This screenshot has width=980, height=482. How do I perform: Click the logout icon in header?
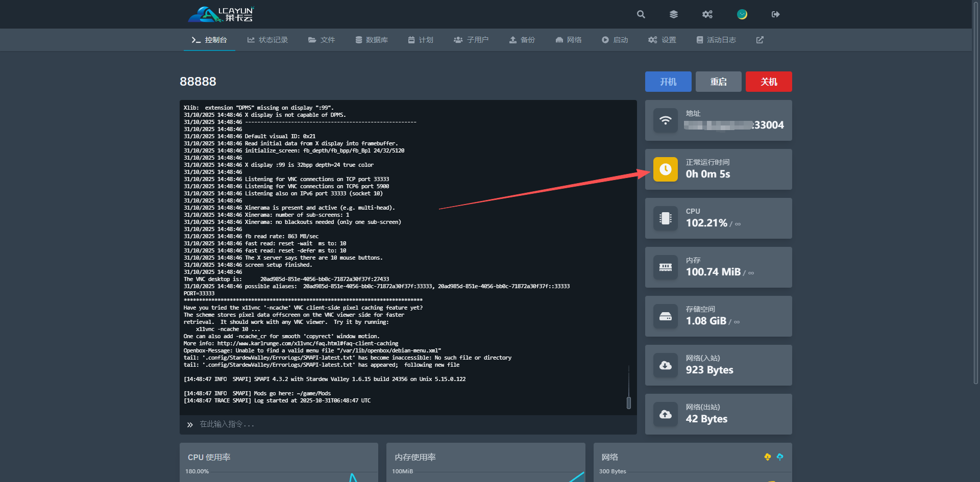775,14
